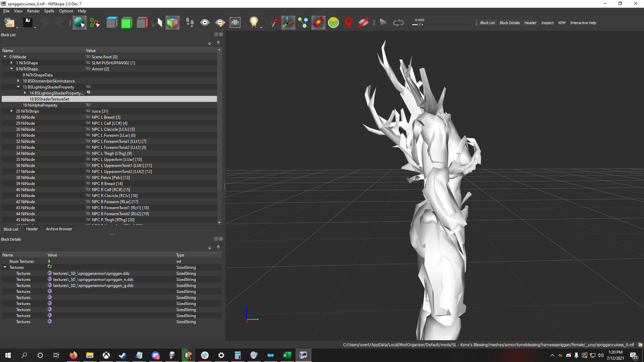Click the Interactive Help toolbar button
This screenshot has width=644, height=362.
pos(583,23)
